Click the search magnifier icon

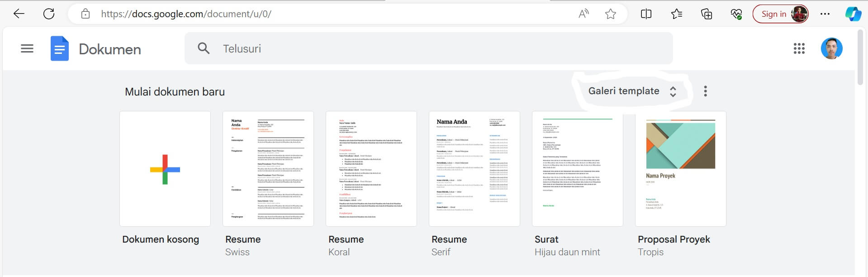point(204,48)
